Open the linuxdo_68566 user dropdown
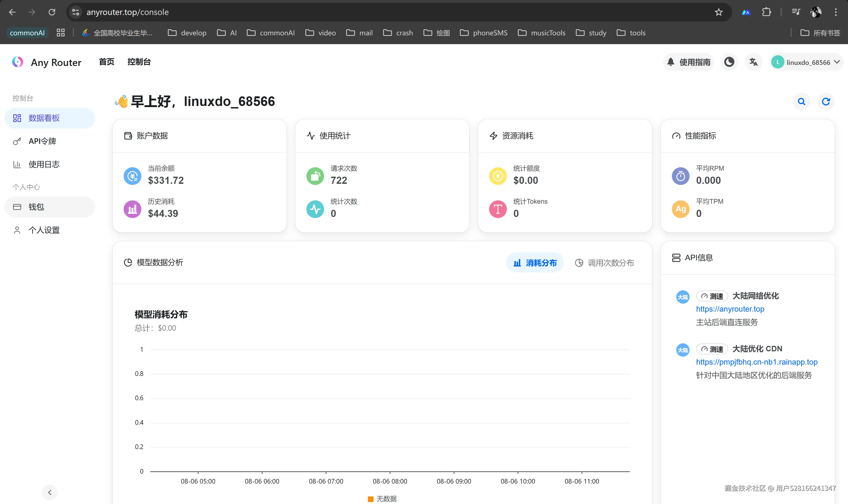The width and height of the screenshot is (848, 504). pos(807,62)
